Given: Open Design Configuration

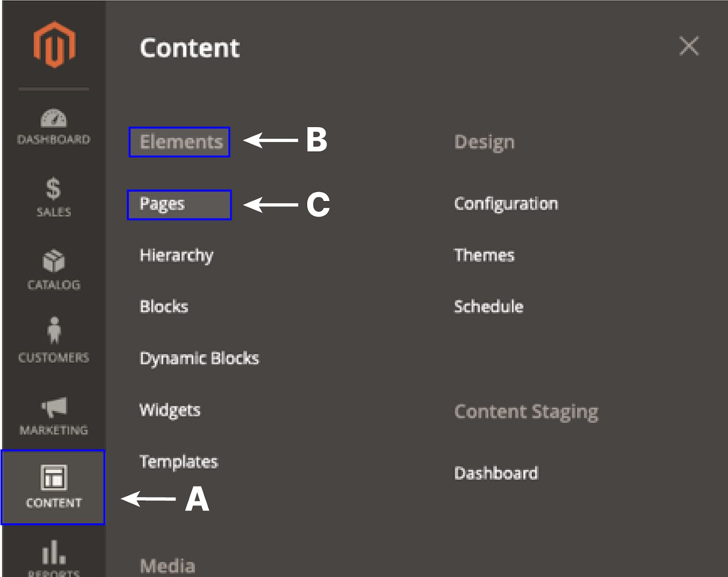Looking at the screenshot, I should [506, 203].
